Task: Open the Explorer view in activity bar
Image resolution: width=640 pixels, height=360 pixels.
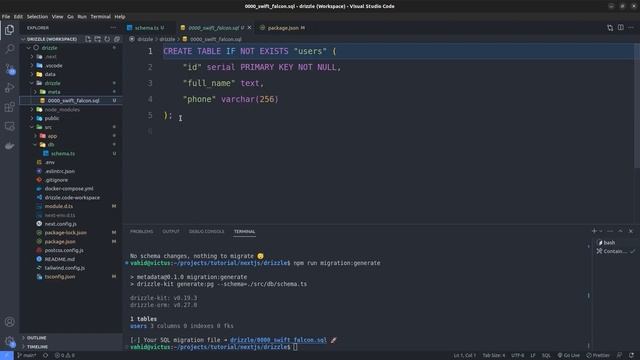Action: click(x=9, y=30)
